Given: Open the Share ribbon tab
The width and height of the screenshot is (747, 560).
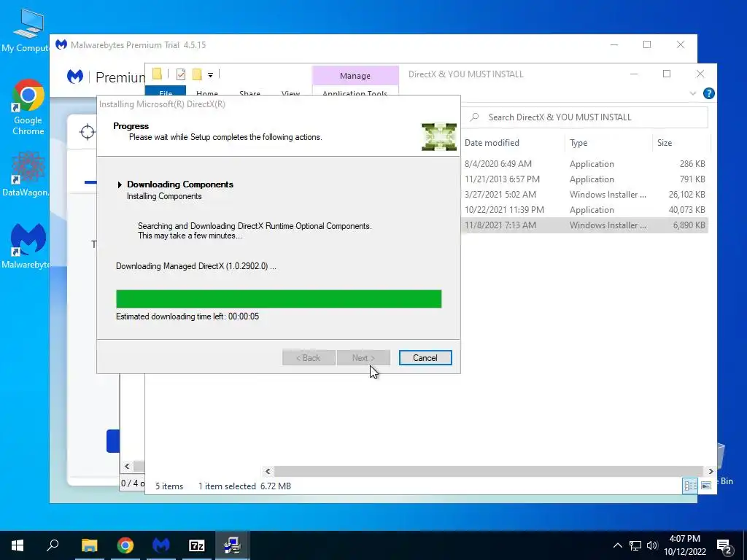Looking at the screenshot, I should [x=249, y=93].
